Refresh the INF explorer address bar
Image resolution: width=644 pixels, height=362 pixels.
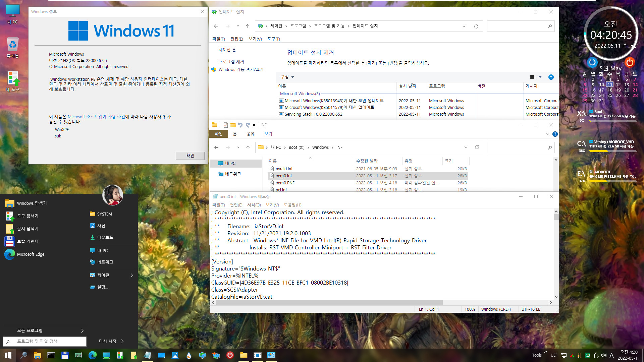(477, 147)
